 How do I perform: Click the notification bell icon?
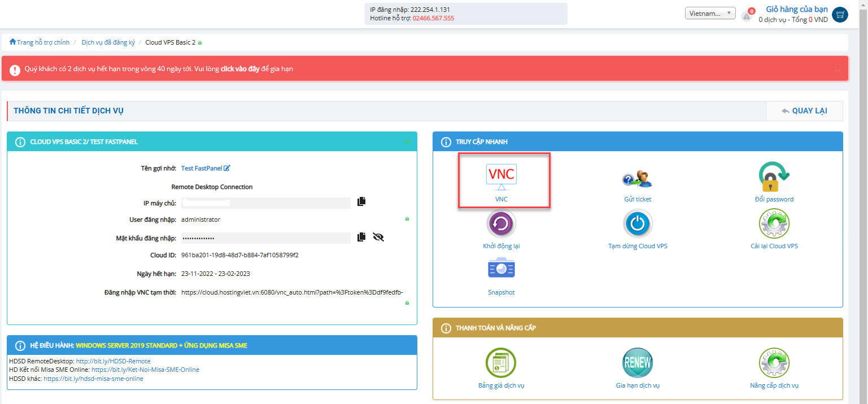coord(747,16)
